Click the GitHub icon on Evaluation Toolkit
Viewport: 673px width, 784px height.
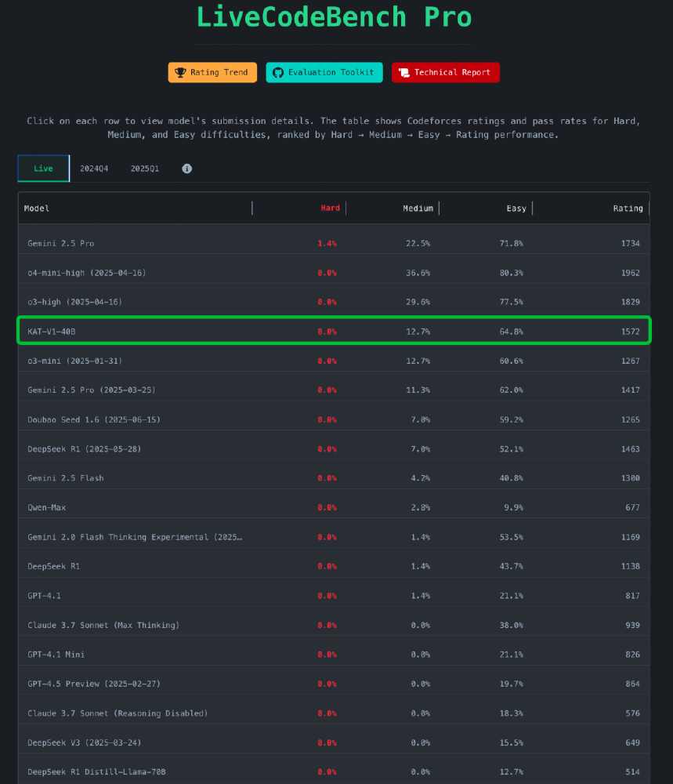coord(277,72)
